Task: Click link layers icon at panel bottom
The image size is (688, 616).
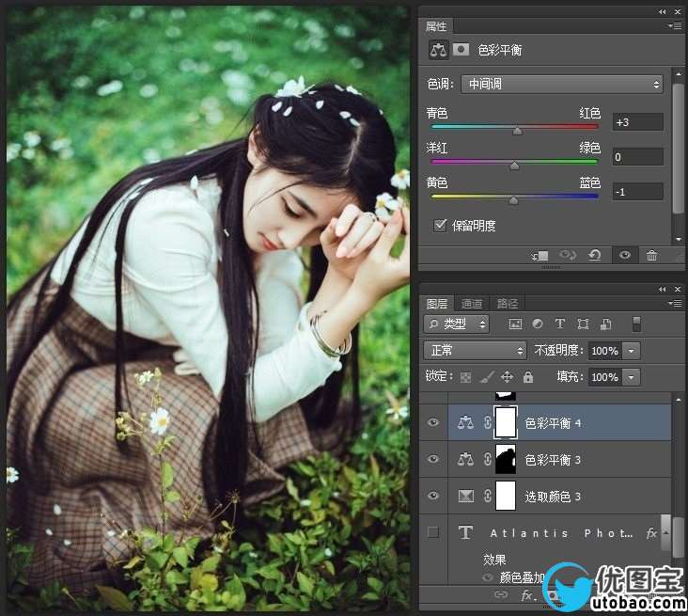Action: (x=501, y=595)
